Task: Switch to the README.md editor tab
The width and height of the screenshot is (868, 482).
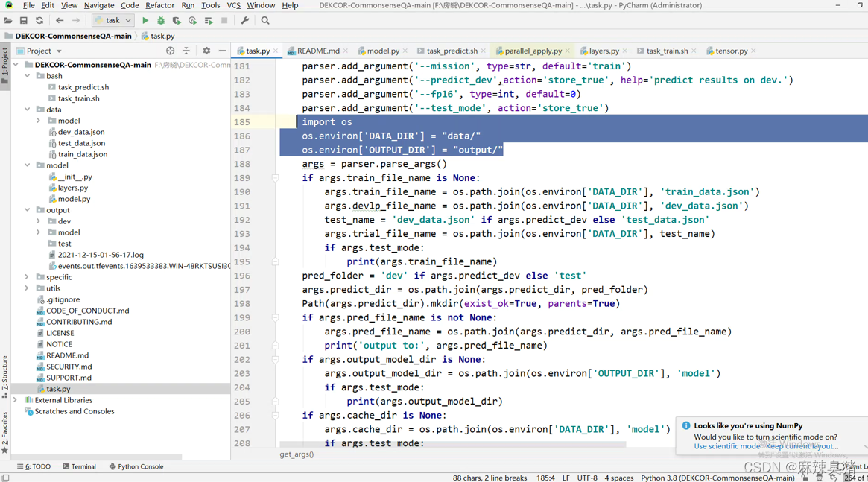Action: 317,51
